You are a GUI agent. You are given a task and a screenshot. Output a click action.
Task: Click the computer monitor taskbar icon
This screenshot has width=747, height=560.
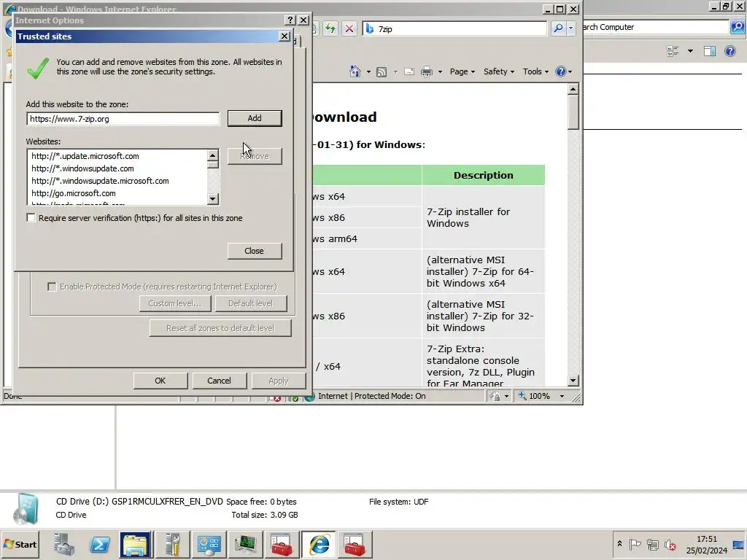[x=245, y=544]
